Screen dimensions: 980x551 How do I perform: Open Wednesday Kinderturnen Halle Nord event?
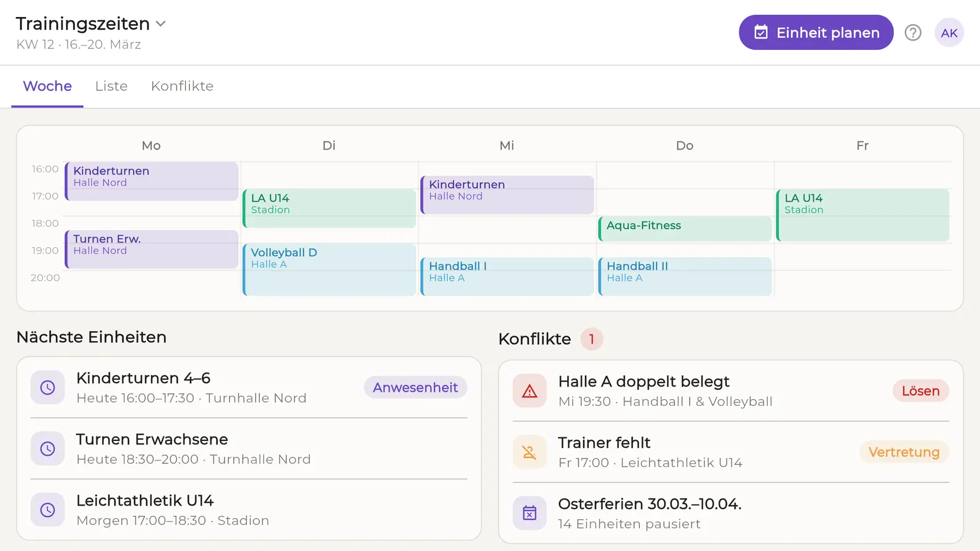(507, 195)
